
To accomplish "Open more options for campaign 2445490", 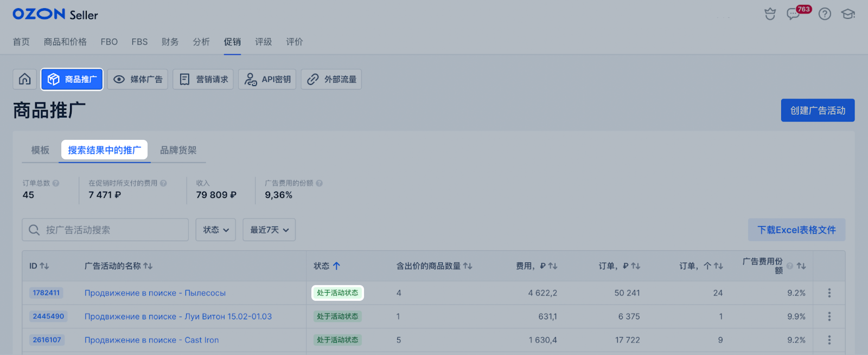I will pyautogui.click(x=829, y=316).
